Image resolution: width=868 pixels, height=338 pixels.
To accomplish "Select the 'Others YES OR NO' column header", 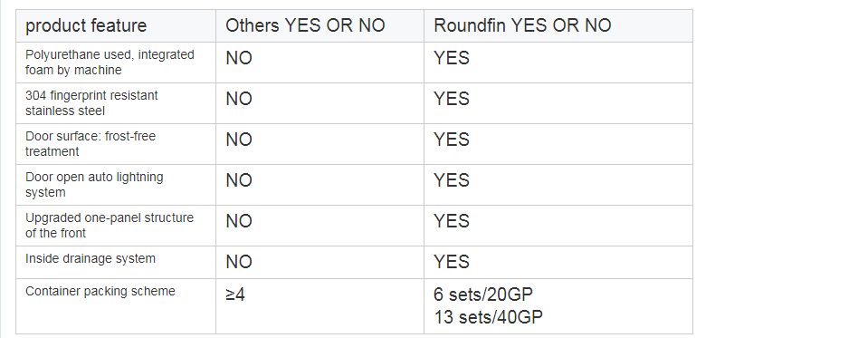I will pos(320,25).
